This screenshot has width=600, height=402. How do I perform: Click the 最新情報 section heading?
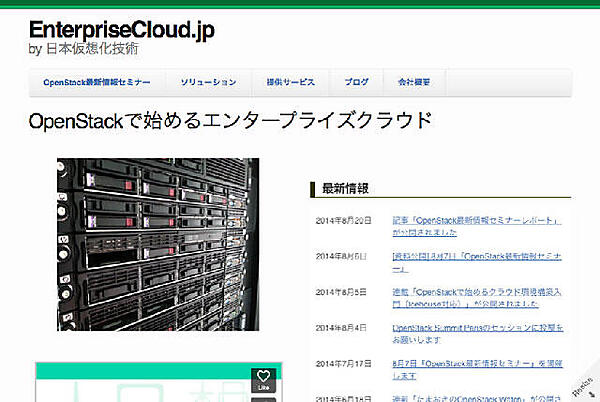click(345, 188)
